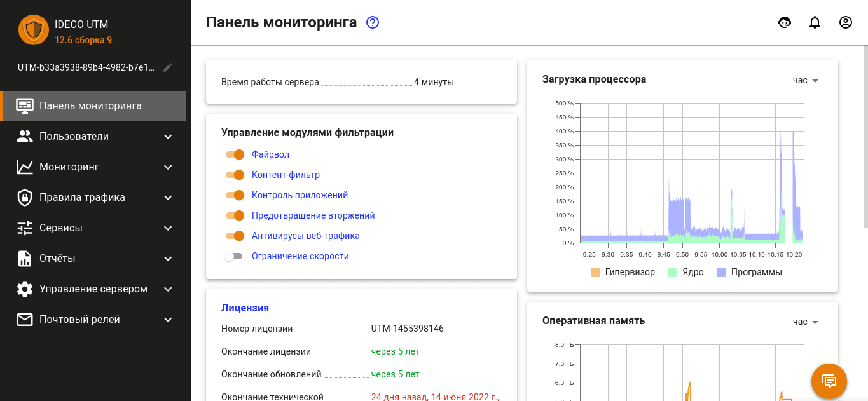Open notifications bell icon
Image resolution: width=868 pixels, height=401 pixels.
815,23
